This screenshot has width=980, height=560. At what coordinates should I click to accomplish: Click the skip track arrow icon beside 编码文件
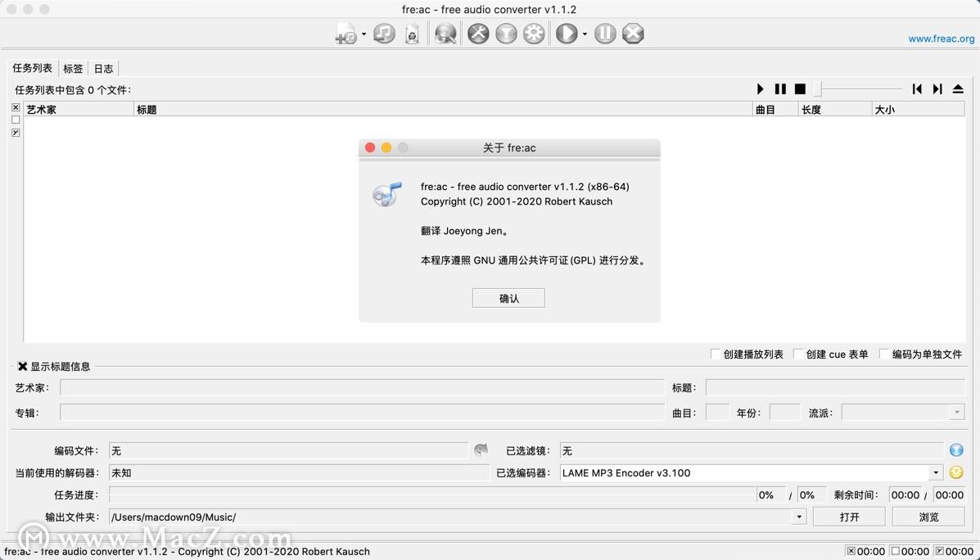click(x=481, y=450)
